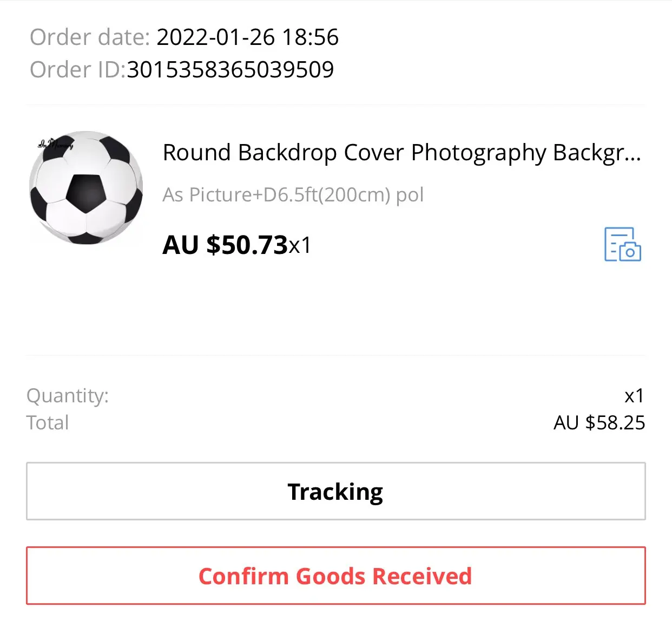Screen dimensions: 672x620
Task: Click the Order date label
Action: click(x=89, y=37)
